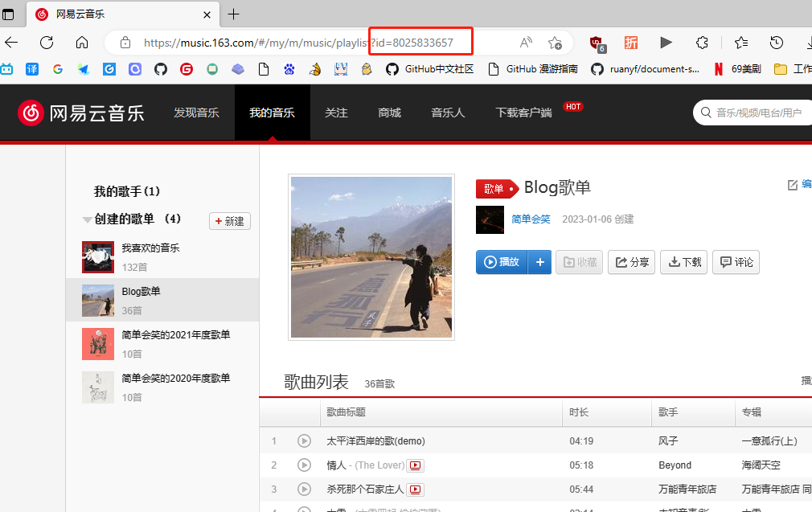Click the 评论 button
The width and height of the screenshot is (812, 512).
tap(736, 262)
